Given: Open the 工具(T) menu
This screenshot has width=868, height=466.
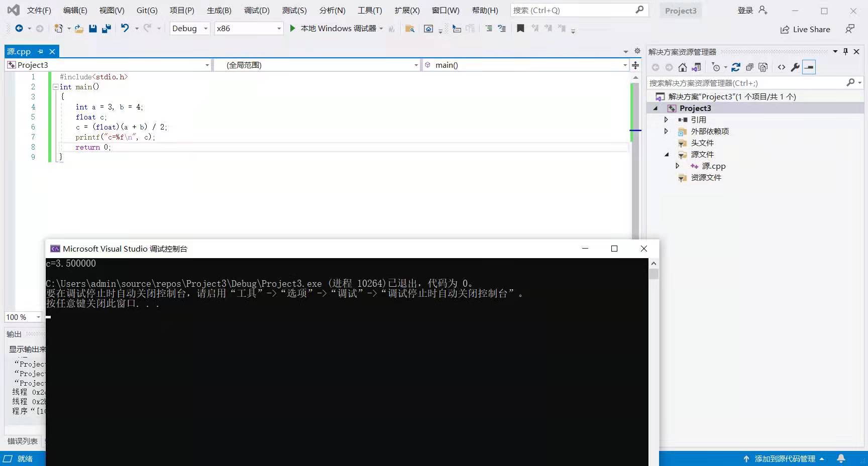Looking at the screenshot, I should tap(370, 10).
